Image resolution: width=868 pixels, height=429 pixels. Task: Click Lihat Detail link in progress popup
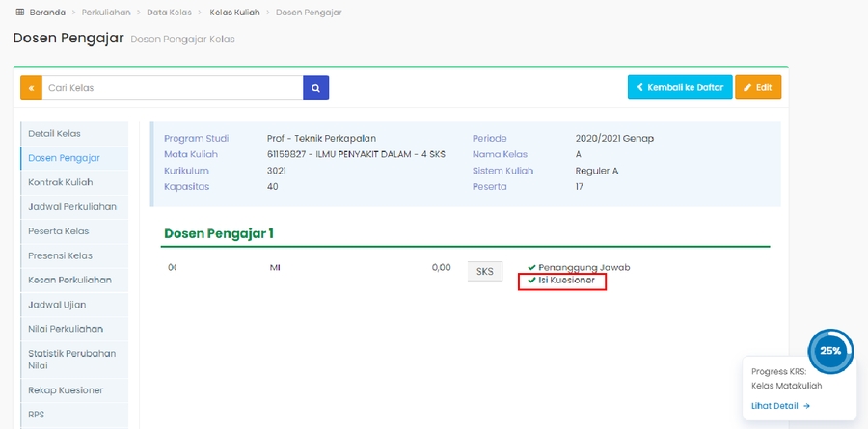pyautogui.click(x=780, y=406)
